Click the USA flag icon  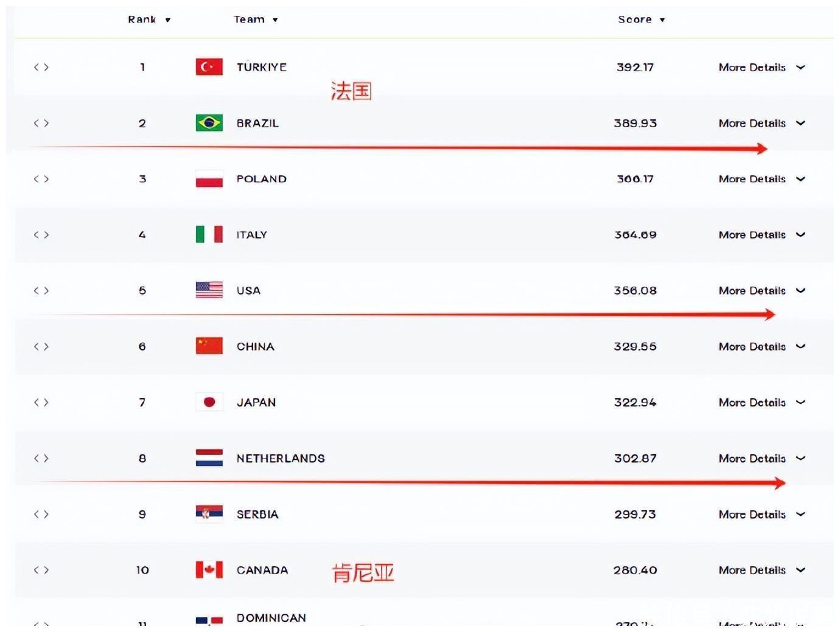(209, 290)
